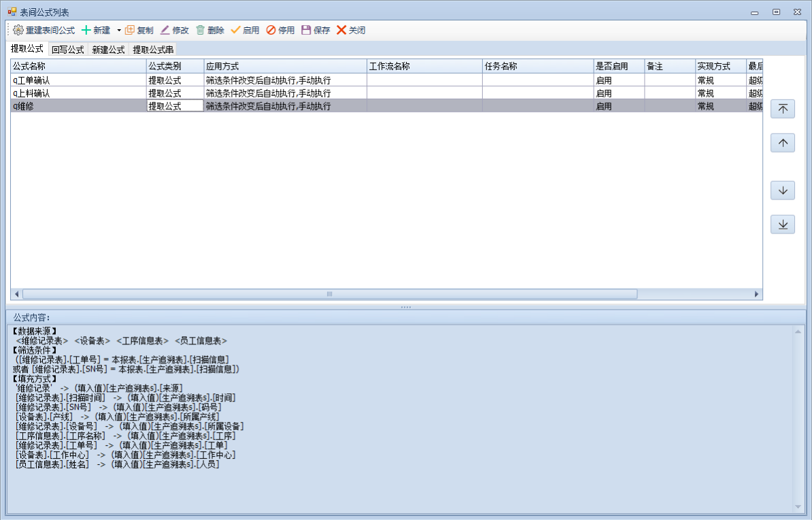
Task: Click the rebuild inter-table formula gear icon
Action: (18, 31)
